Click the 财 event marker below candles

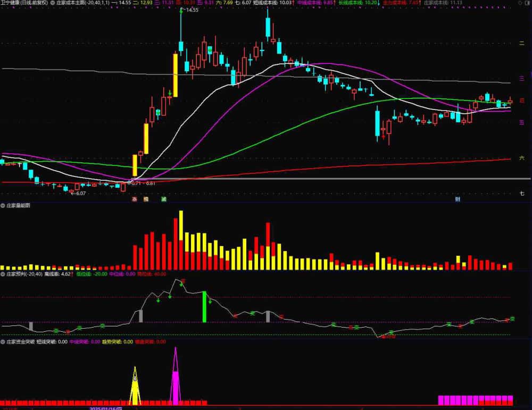tap(458, 199)
